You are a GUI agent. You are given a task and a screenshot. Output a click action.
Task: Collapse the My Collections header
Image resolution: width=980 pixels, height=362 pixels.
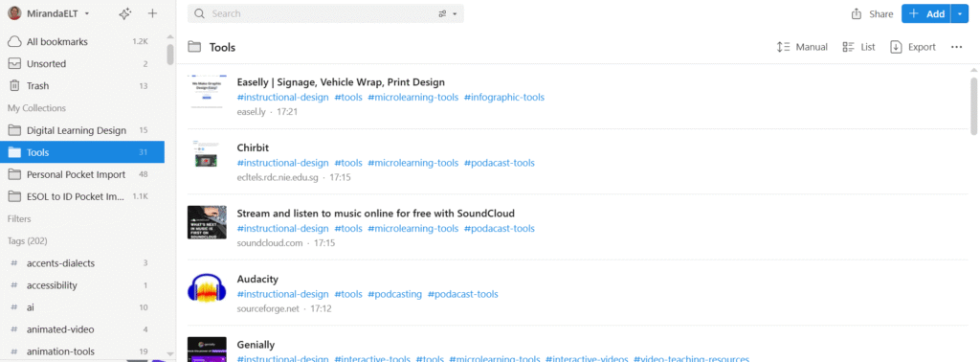(36, 108)
